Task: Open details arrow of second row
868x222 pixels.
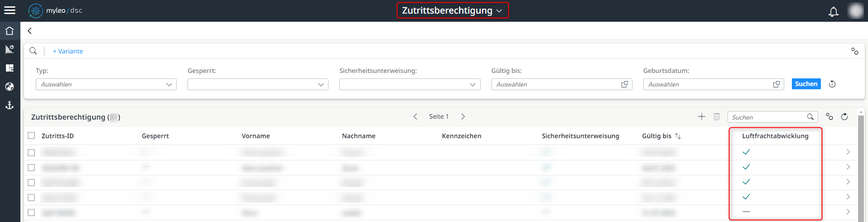Action: (848, 167)
